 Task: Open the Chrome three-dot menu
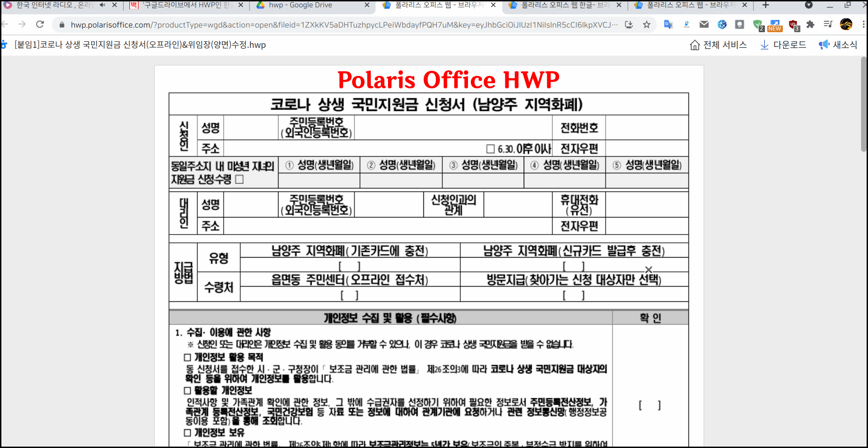(863, 25)
